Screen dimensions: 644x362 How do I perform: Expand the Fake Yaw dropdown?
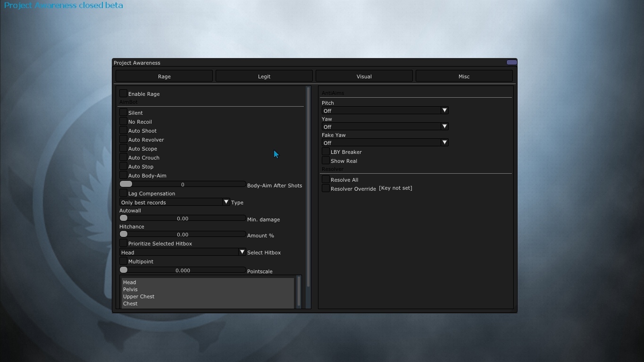pyautogui.click(x=385, y=143)
